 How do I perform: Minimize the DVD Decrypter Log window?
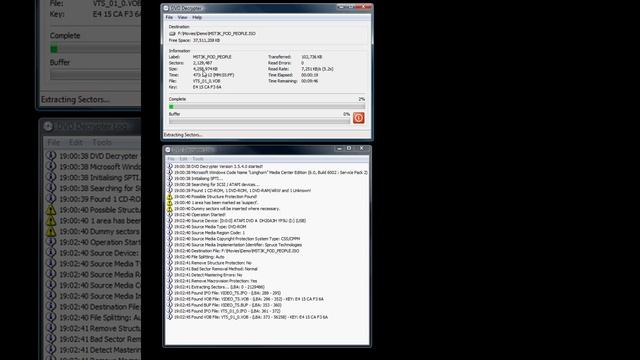(339, 149)
